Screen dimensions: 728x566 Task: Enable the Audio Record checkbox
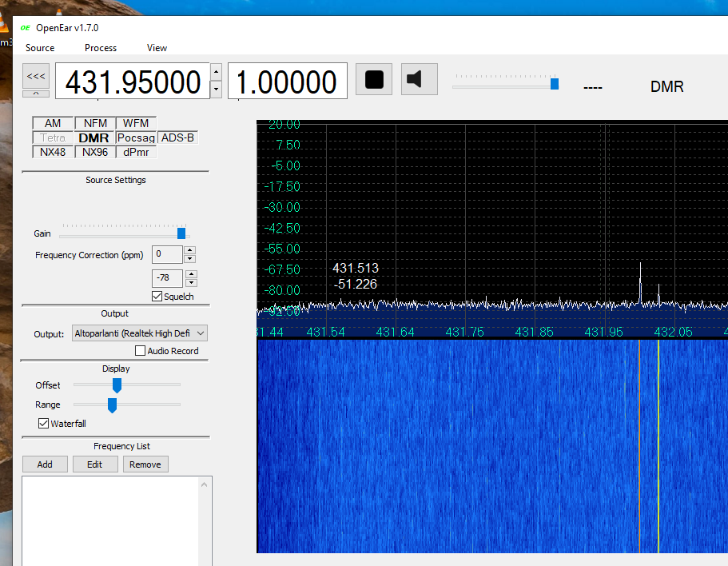140,351
